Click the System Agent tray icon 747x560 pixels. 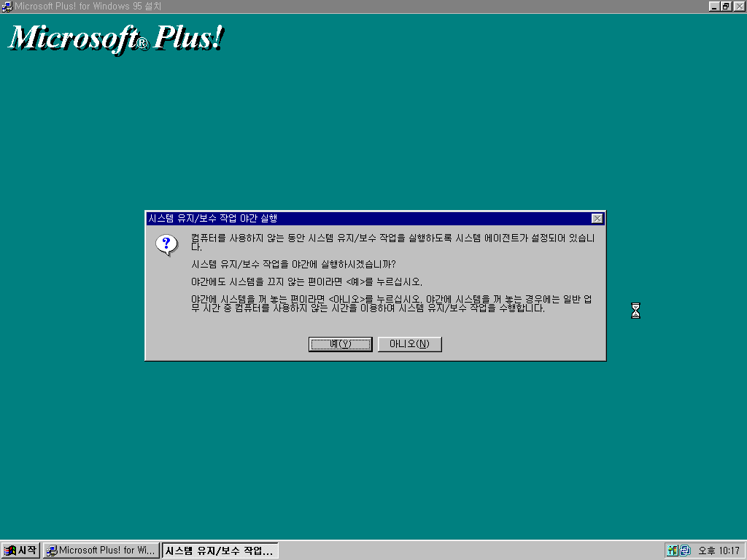(672, 551)
